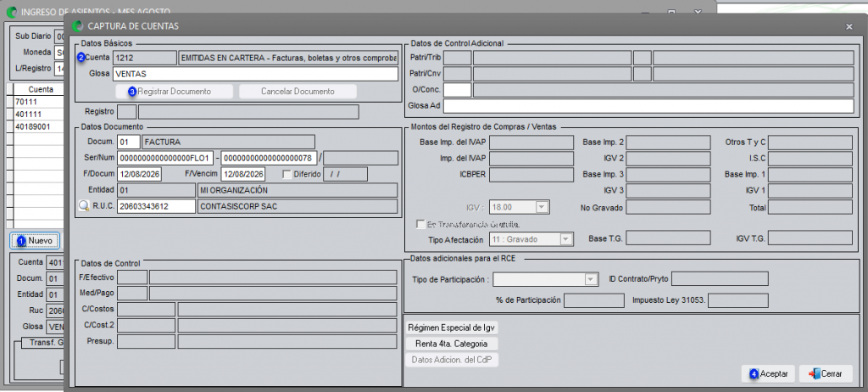Click the Docum. code field 01
This screenshot has width=868, height=392.
tap(129, 142)
